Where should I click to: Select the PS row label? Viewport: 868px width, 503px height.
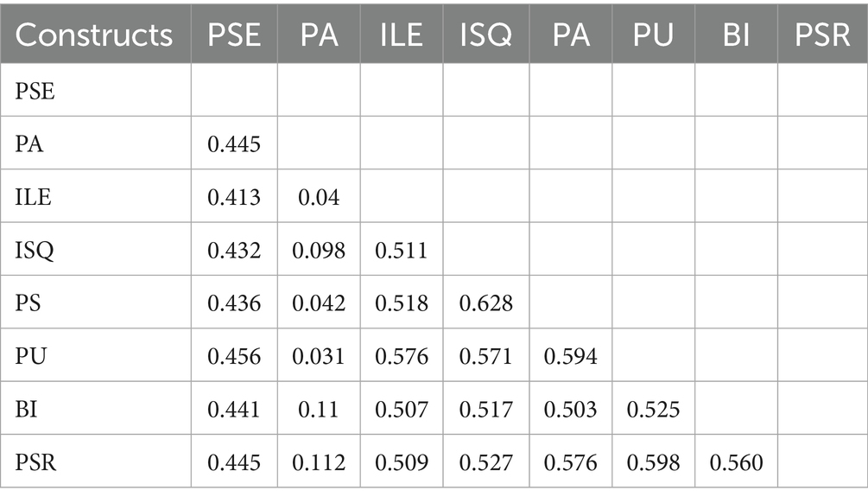30,302
